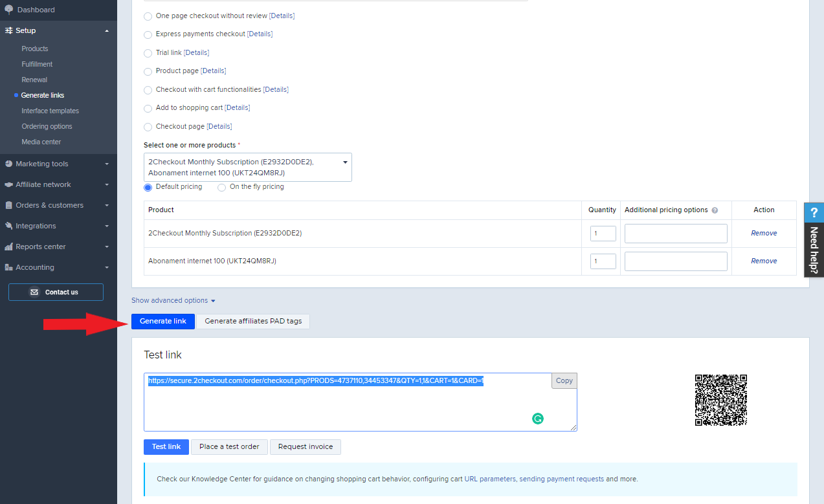Choose Default pricing radio button
Viewport: 824px width, 504px height.
pyautogui.click(x=148, y=187)
